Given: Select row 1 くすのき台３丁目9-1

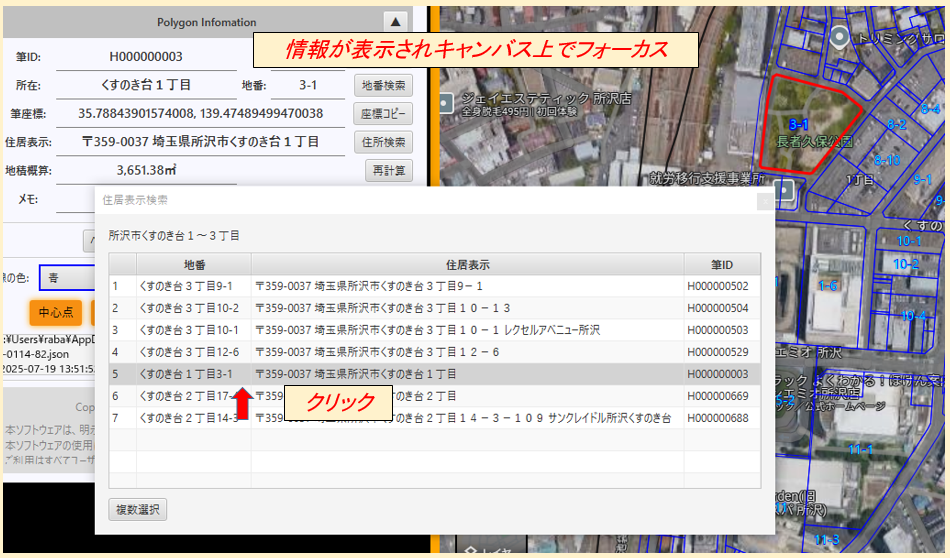Looking at the screenshot, I should (434, 286).
